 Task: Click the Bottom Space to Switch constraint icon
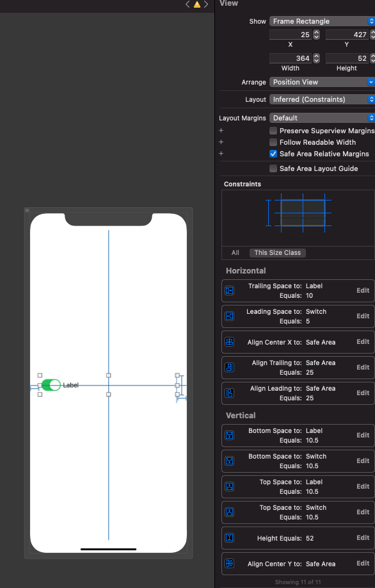[x=230, y=461]
